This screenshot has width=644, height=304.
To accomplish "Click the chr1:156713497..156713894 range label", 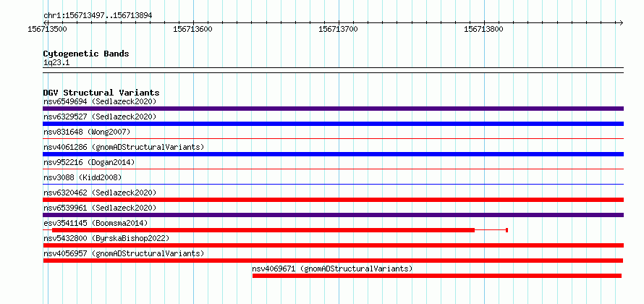I will (x=98, y=15).
